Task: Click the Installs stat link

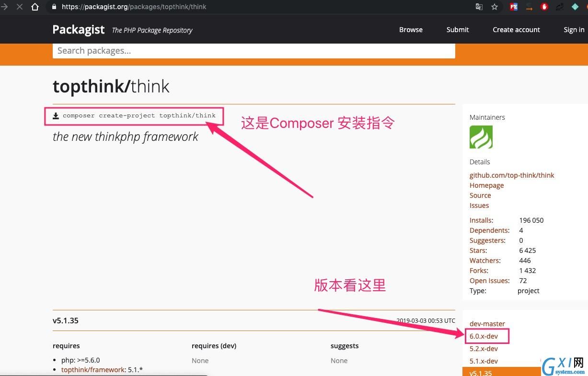Action: pyautogui.click(x=481, y=220)
